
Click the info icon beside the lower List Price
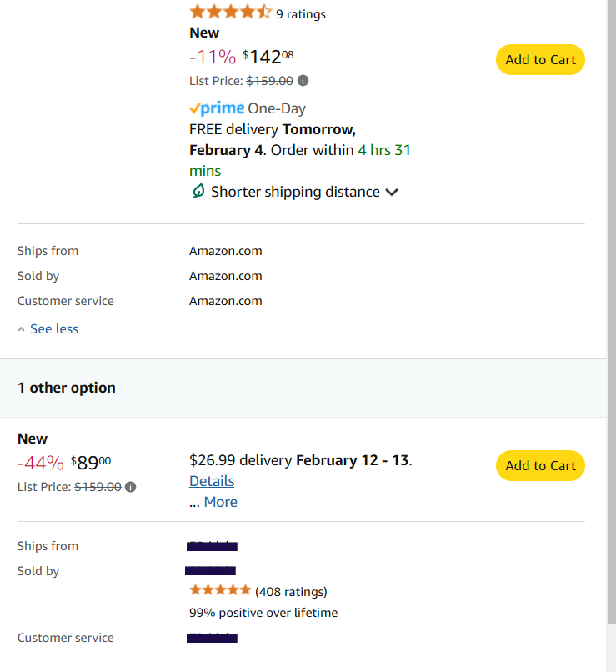point(131,487)
